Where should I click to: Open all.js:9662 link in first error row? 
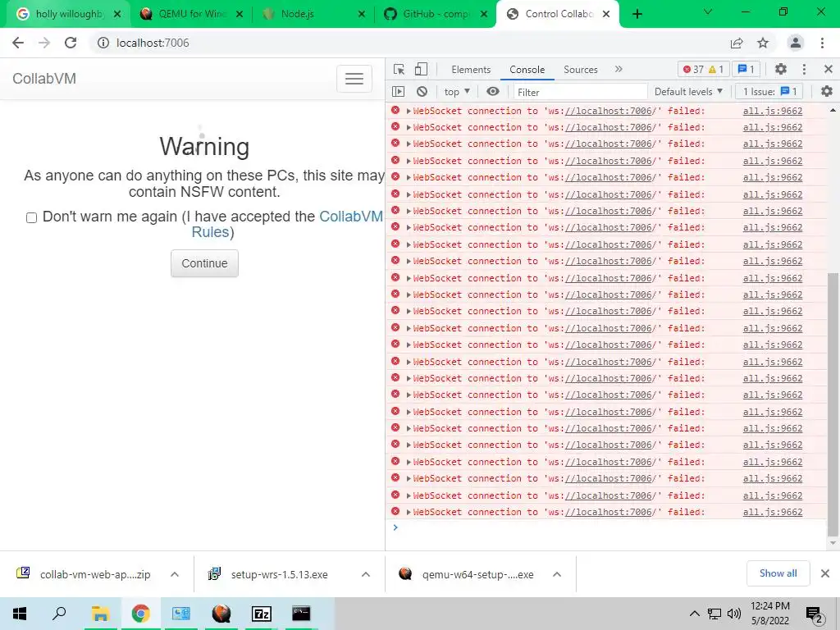coord(773,111)
